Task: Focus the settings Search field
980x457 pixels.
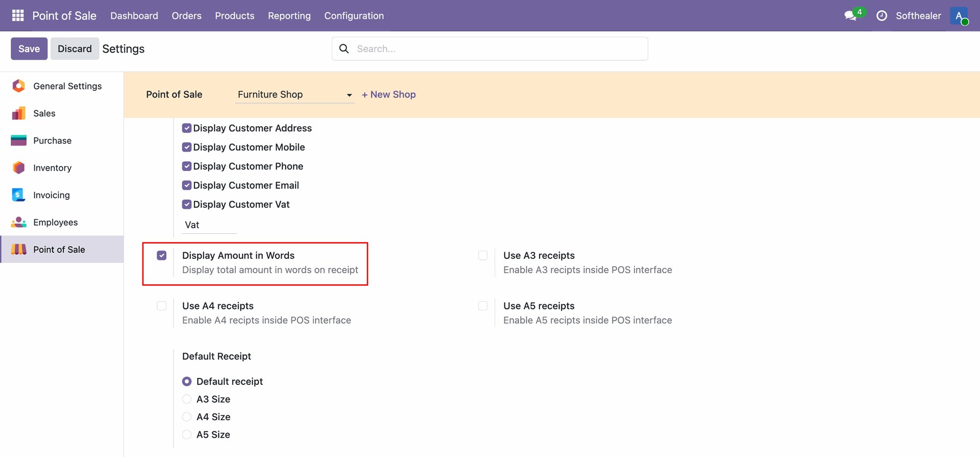Action: coord(490,49)
